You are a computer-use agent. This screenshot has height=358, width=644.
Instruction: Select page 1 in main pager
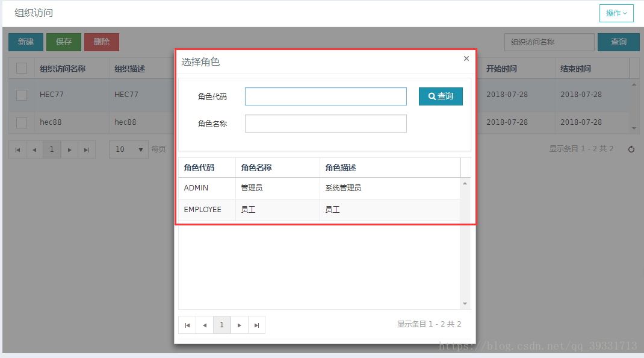click(52, 150)
